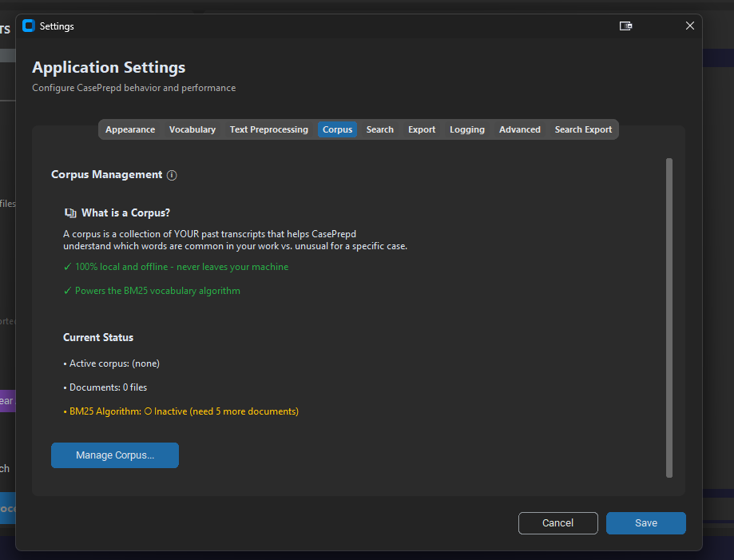Open the Search Export tab
The height and width of the screenshot is (560, 734).
(x=583, y=129)
